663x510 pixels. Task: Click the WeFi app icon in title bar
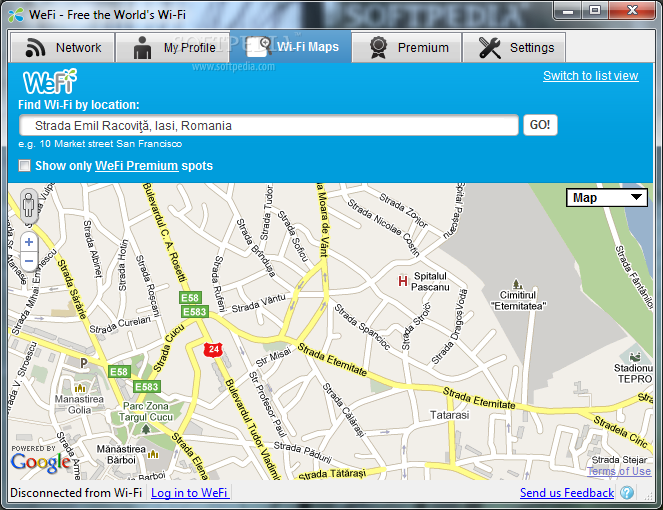pyautogui.click(x=16, y=15)
